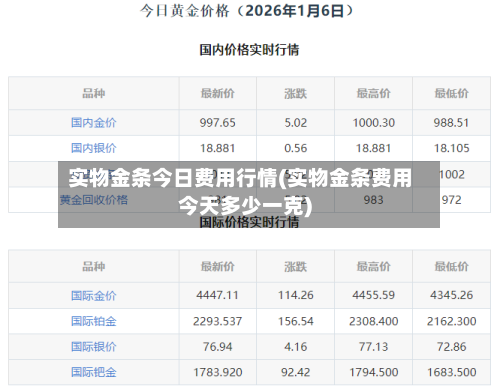Select 国际钯金 change value 92.42

296,372
